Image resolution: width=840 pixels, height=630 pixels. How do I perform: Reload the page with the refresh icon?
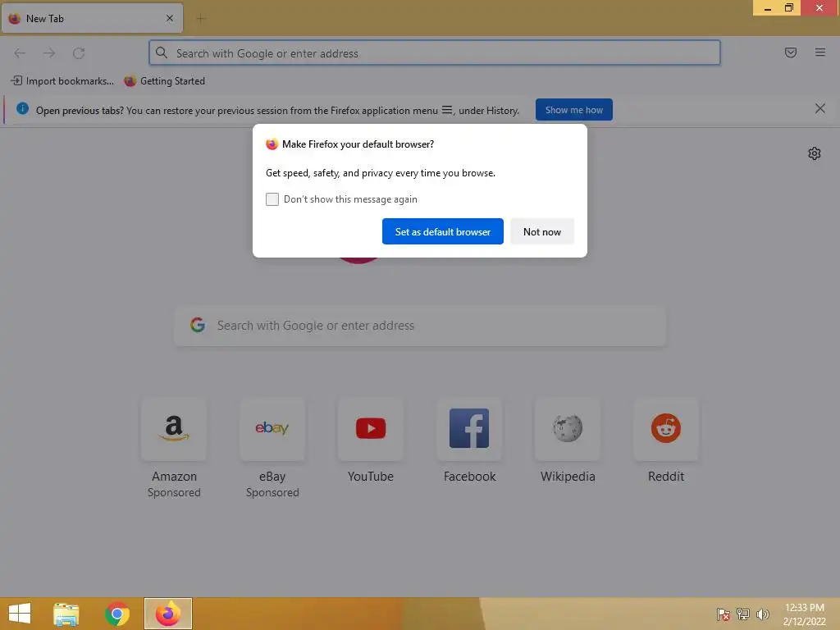(79, 53)
